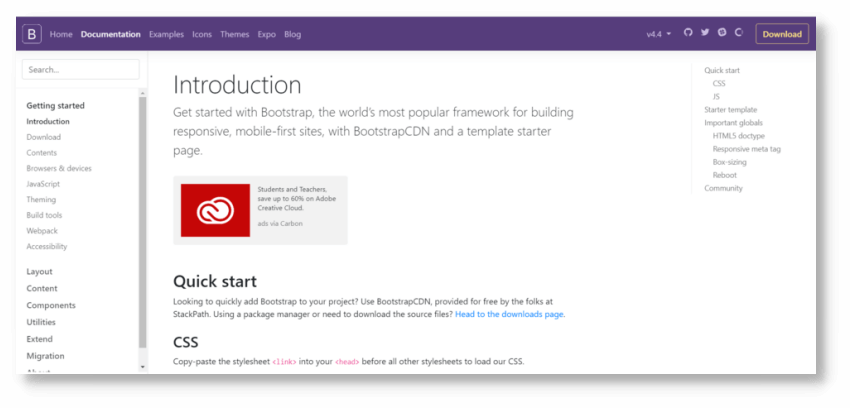Open Blog in the navbar
This screenshot has width=850, height=408.
(x=292, y=34)
